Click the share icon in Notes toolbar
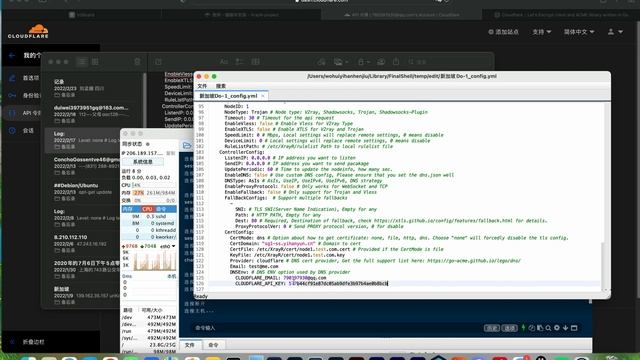 pyautogui.click(x=396, y=62)
